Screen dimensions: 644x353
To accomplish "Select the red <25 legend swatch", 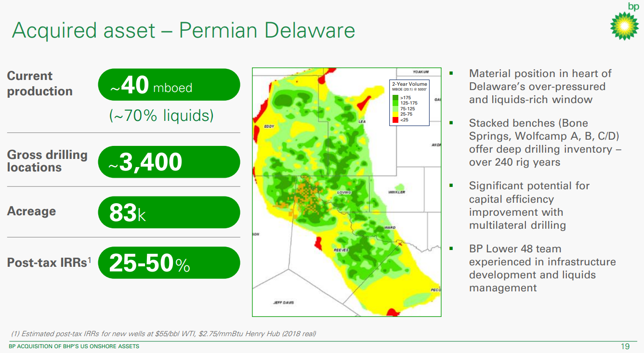I will tap(396, 119).
